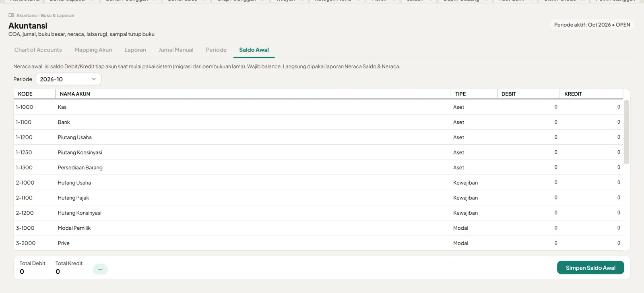Open the Mapping Akun tab
The height and width of the screenshot is (293, 644).
93,50
